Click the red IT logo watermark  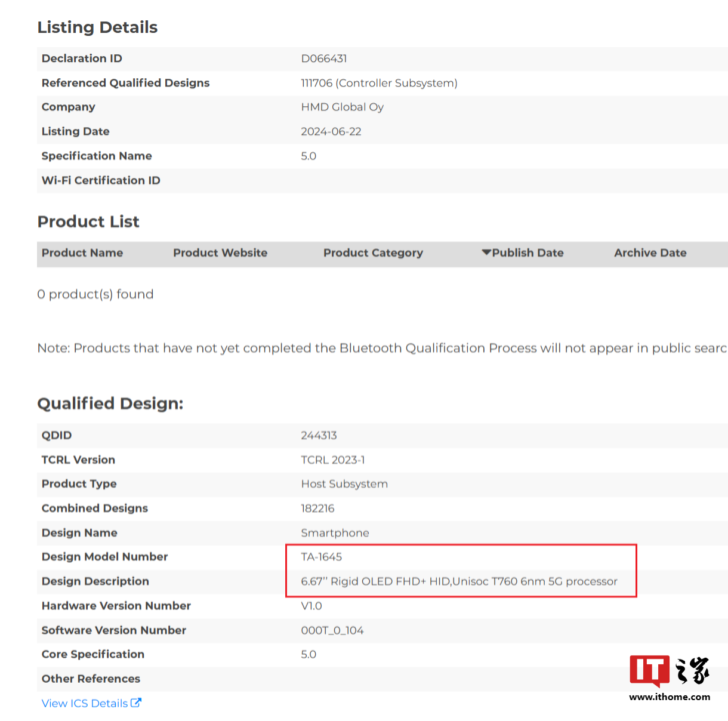[x=649, y=671]
